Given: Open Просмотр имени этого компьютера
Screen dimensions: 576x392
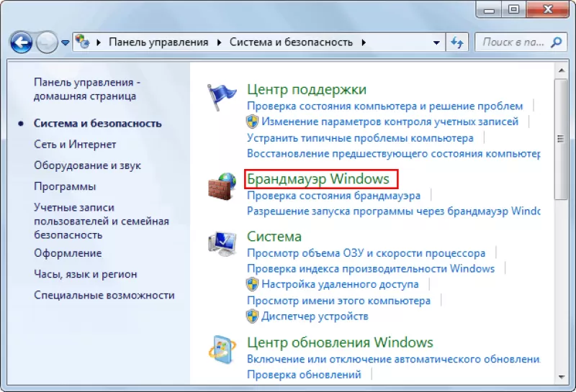Looking at the screenshot, I should [338, 301].
